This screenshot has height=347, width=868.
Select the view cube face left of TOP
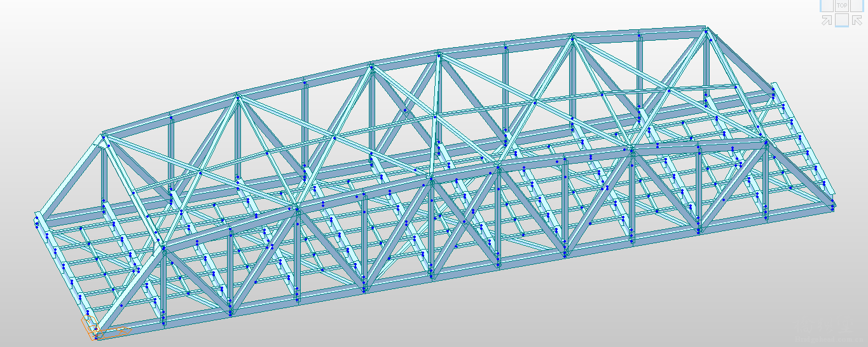(x=827, y=6)
